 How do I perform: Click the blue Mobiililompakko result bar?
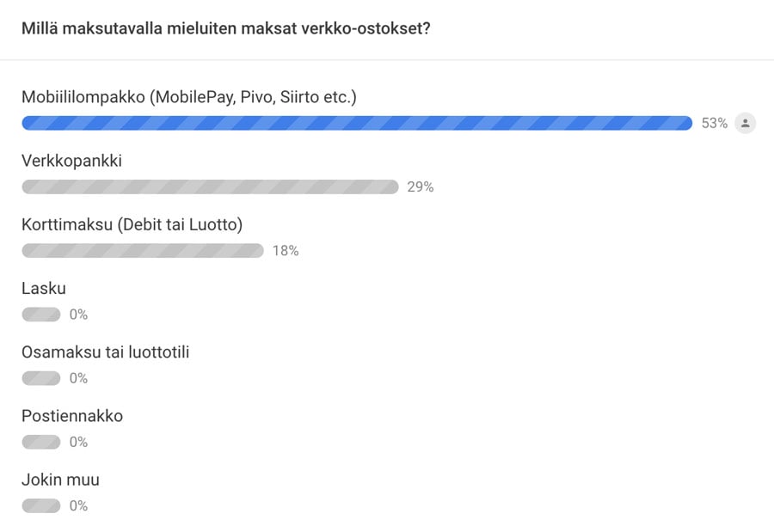click(x=357, y=123)
